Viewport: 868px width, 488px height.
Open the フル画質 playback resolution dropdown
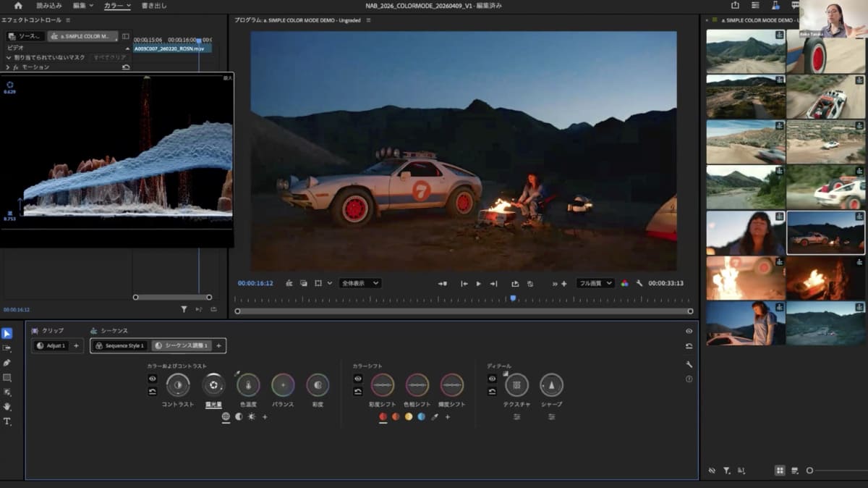point(595,283)
